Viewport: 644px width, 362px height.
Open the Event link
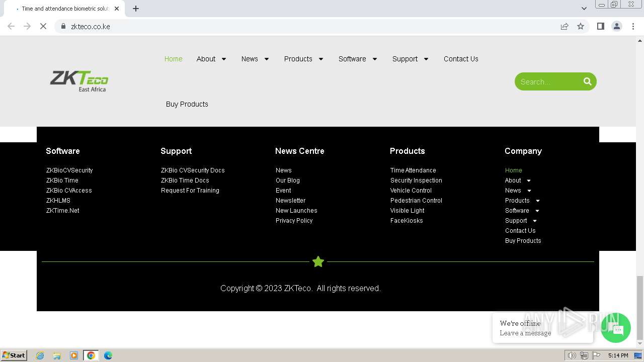tap(283, 191)
